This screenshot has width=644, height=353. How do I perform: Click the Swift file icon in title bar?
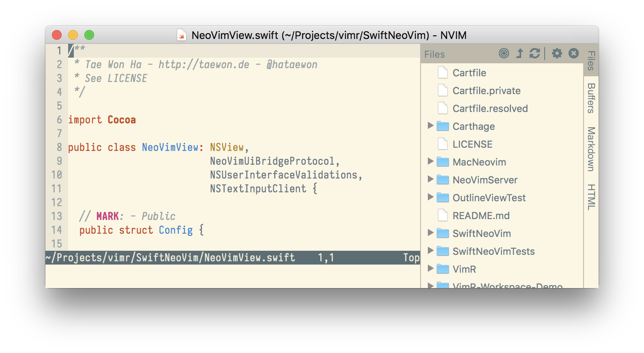[182, 35]
